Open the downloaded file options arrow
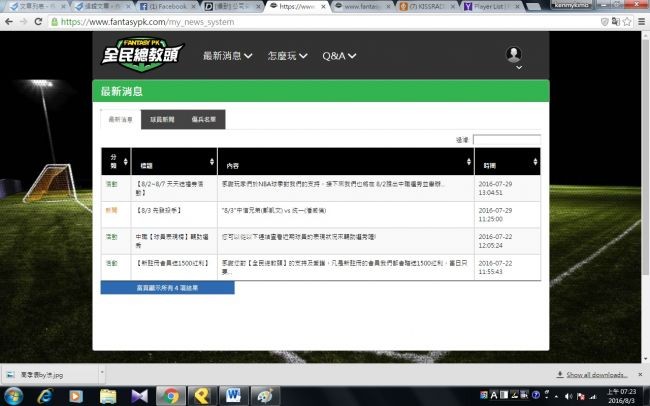The height and width of the screenshot is (406, 650). 102,372
